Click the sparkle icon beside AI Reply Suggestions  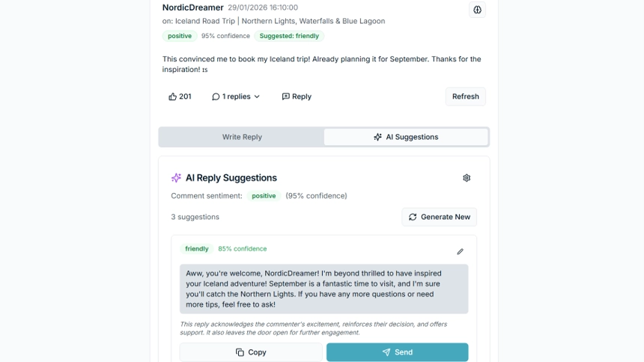176,178
